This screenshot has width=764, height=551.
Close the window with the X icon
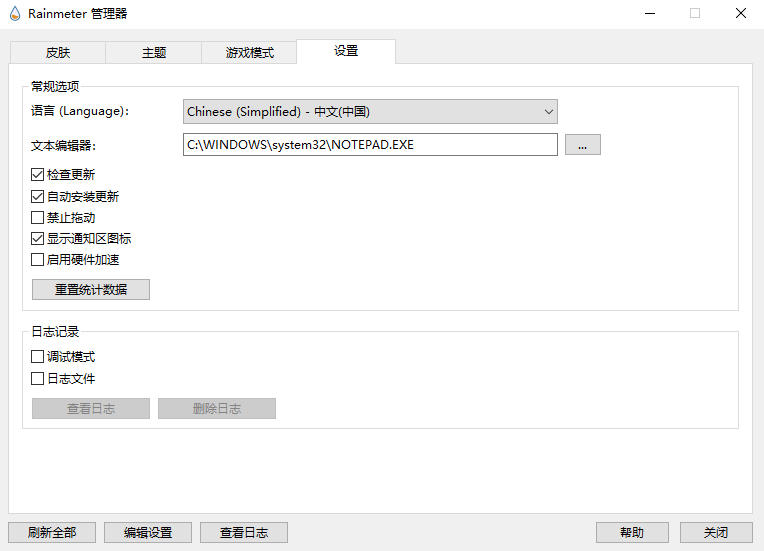(741, 14)
